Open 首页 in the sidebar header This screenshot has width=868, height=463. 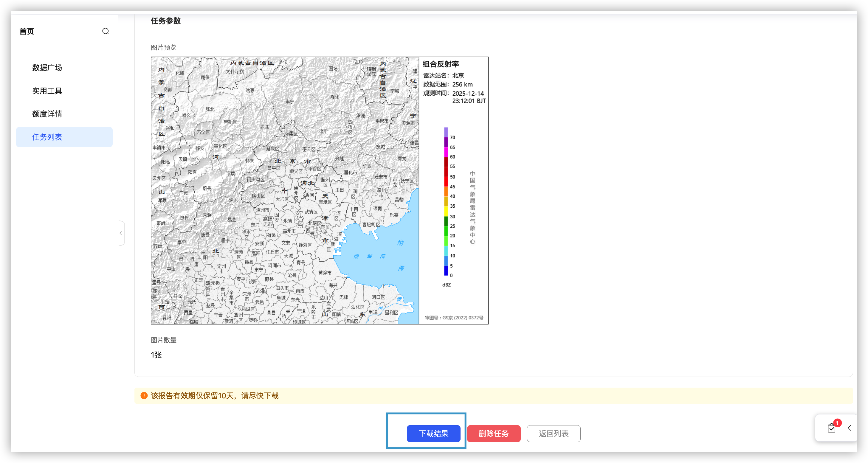27,31
